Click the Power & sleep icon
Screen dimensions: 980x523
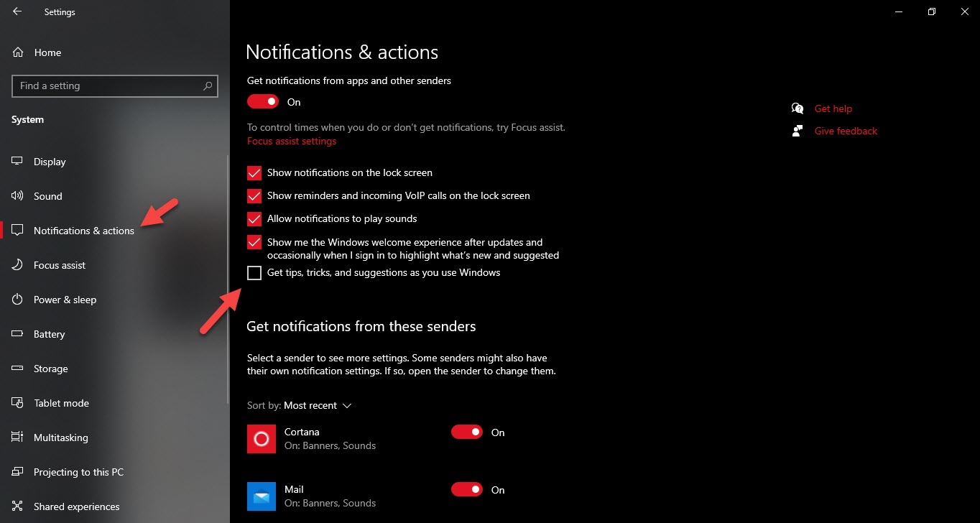tap(18, 300)
